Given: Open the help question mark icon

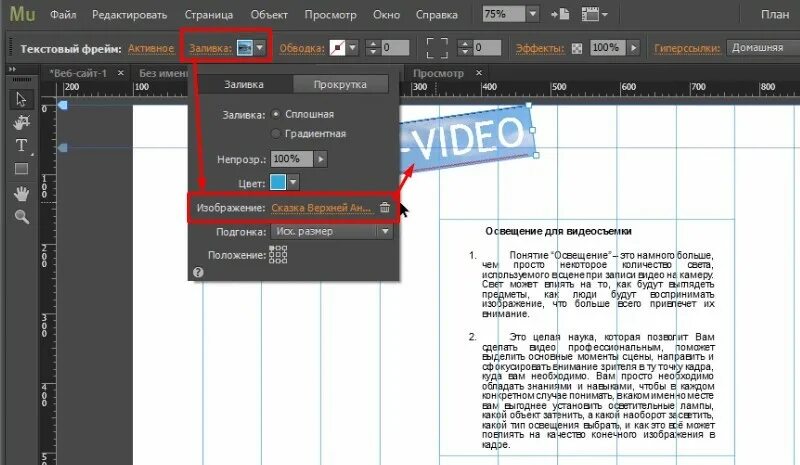Looking at the screenshot, I should 198,272.
